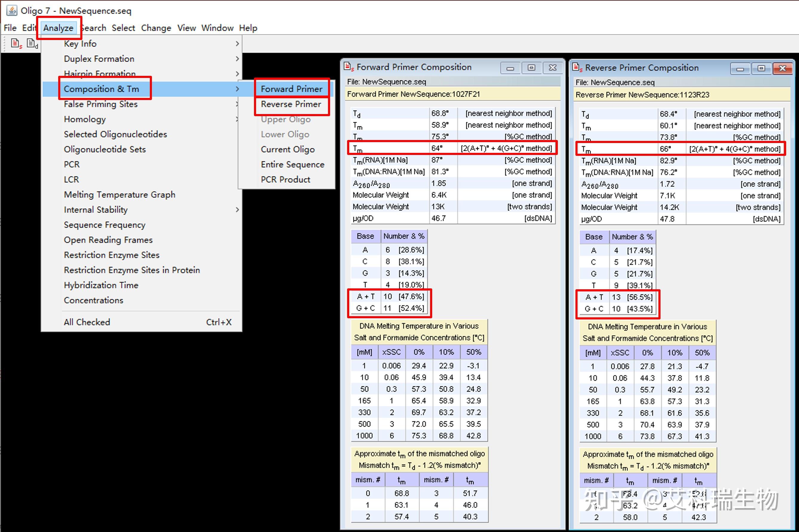Click reverse primer µg/OD value 47.8
Viewport: 799px width, 532px height.
[667, 219]
